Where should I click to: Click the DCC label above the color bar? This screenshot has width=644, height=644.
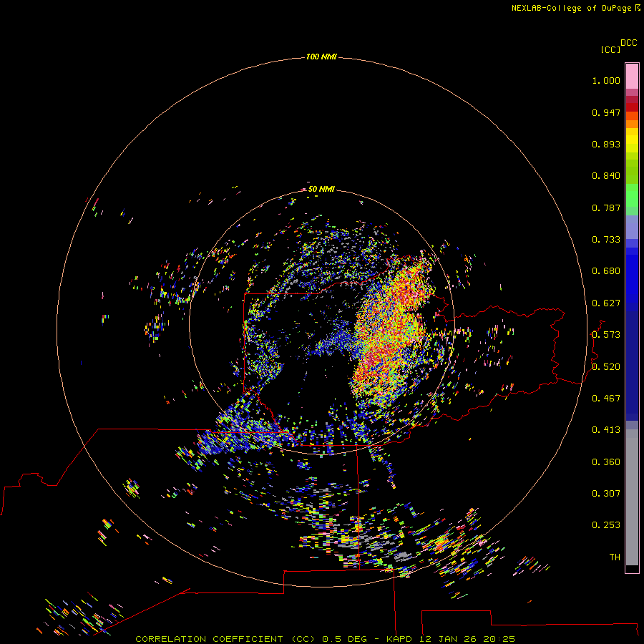629,43
